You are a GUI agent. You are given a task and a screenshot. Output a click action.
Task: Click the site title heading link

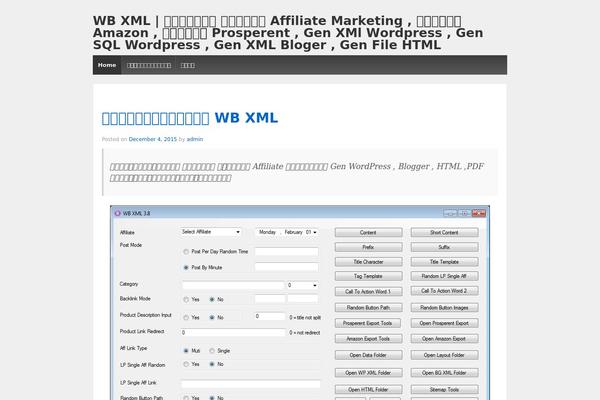tap(288, 33)
